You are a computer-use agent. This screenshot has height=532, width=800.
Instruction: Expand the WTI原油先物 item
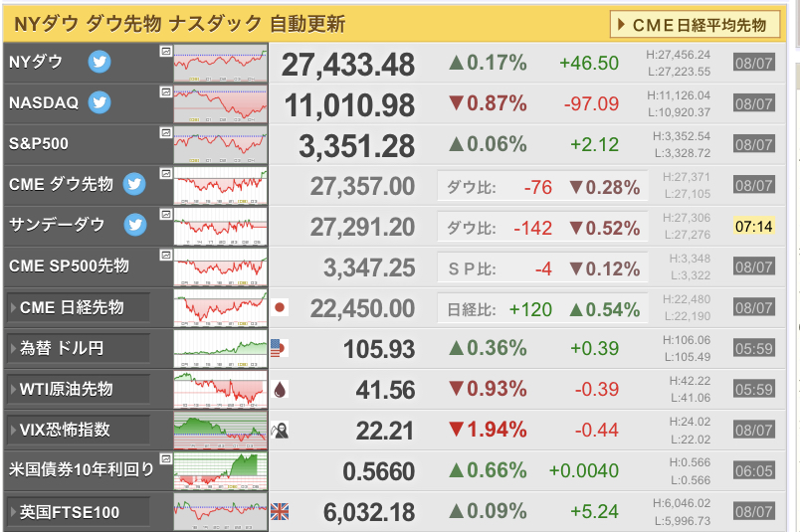[78, 389]
